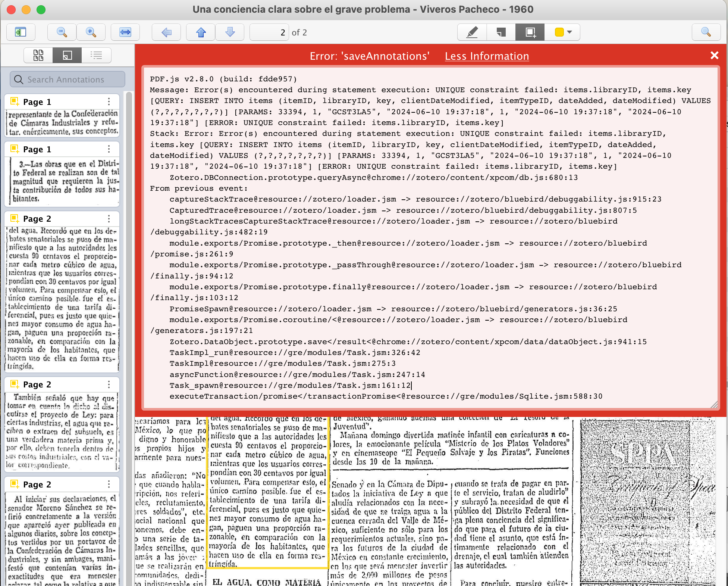This screenshot has width=728, height=586.
Task: Select the highlight text tool
Action: click(x=472, y=32)
